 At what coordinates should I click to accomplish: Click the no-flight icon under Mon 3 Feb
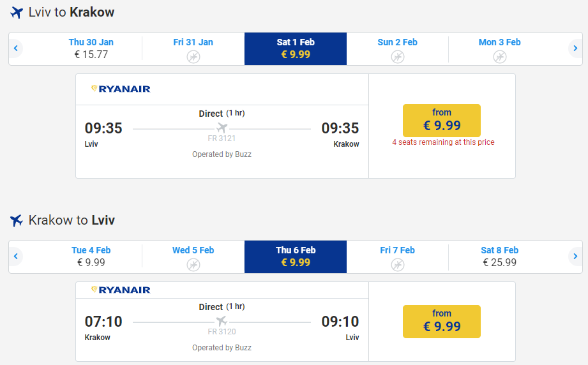(x=500, y=57)
